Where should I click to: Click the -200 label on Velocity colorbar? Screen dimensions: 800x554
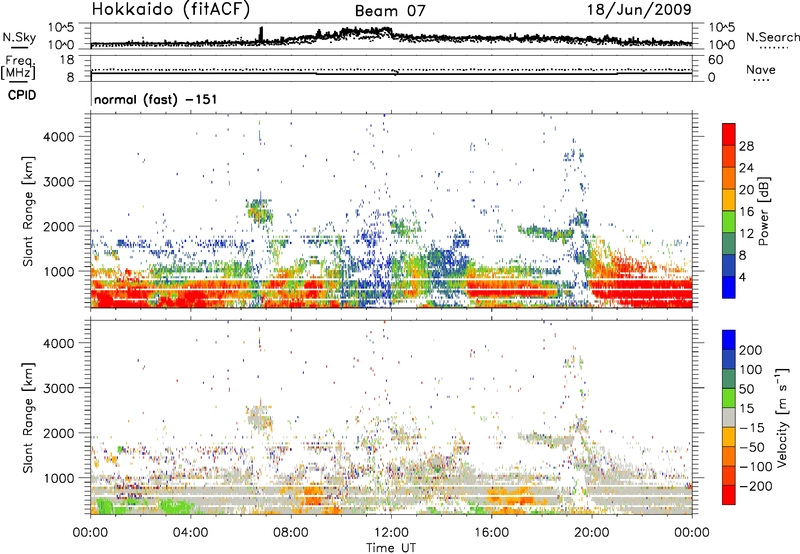pyautogui.click(x=755, y=486)
